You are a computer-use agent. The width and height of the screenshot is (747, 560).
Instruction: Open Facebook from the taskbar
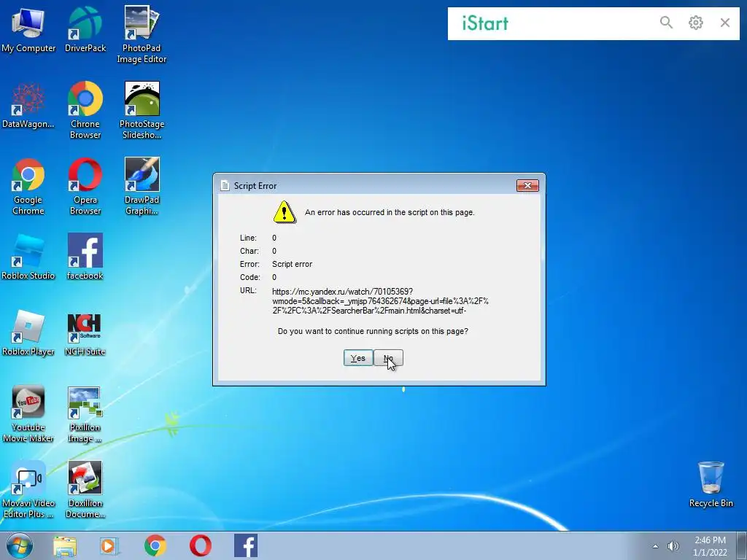(x=246, y=545)
